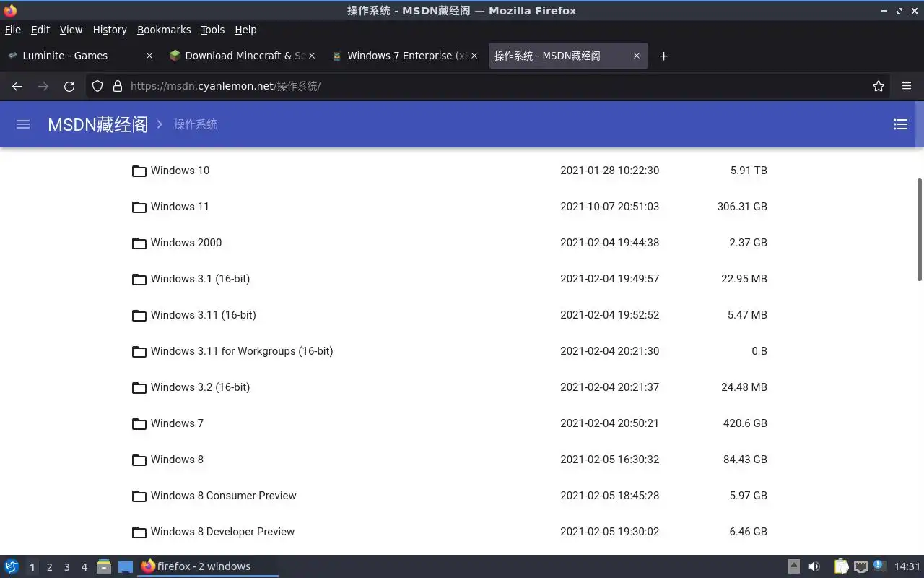Image resolution: width=924 pixels, height=578 pixels.
Task: Click the 5.91 TB size value
Action: [x=749, y=171]
